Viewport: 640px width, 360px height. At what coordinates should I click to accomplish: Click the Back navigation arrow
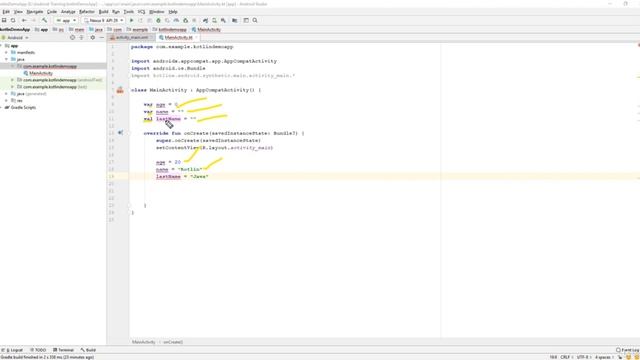click(24, 20)
